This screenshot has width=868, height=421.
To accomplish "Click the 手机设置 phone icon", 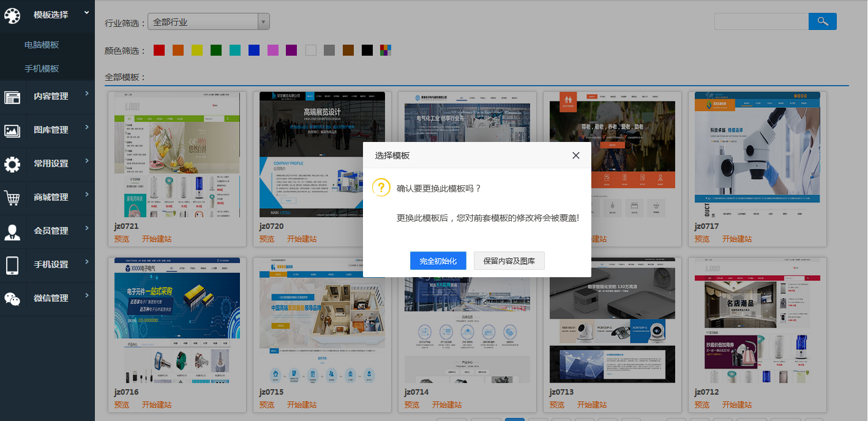I will point(12,265).
